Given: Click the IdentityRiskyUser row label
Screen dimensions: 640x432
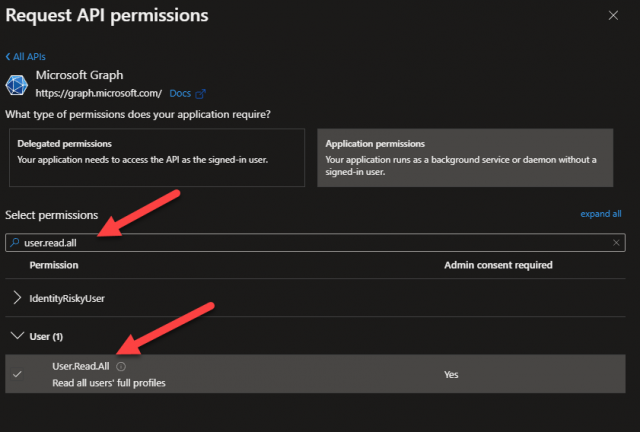Looking at the screenshot, I should point(67,298).
